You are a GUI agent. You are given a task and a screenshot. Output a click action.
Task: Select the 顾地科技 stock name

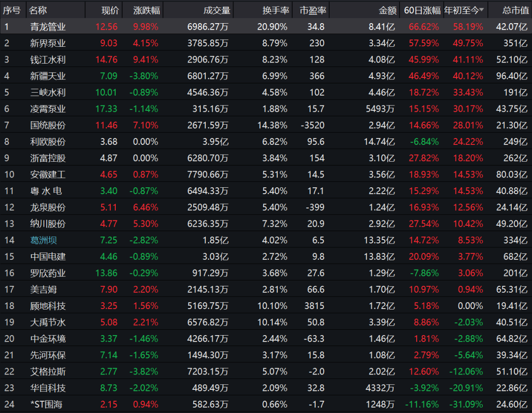coord(48,306)
